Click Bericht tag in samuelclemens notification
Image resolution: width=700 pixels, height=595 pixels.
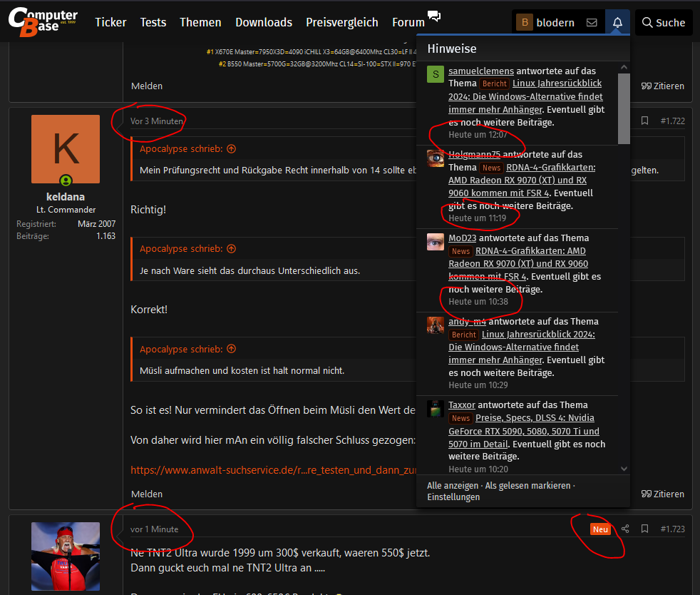click(495, 83)
